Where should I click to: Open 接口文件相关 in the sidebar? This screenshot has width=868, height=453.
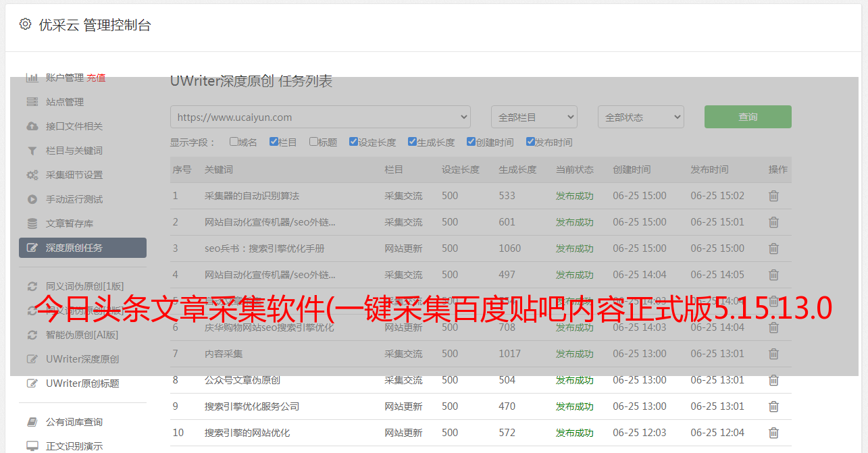[74, 126]
